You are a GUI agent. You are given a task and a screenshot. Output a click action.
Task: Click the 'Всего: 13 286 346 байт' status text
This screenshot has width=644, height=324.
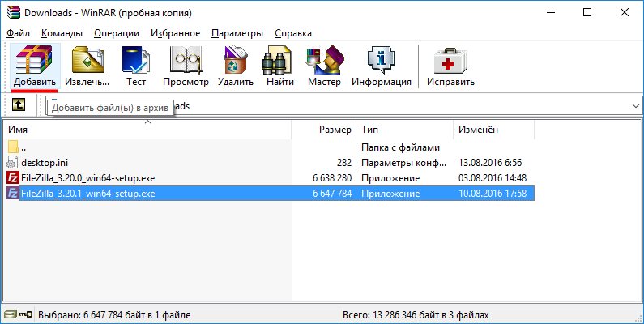[x=416, y=315]
